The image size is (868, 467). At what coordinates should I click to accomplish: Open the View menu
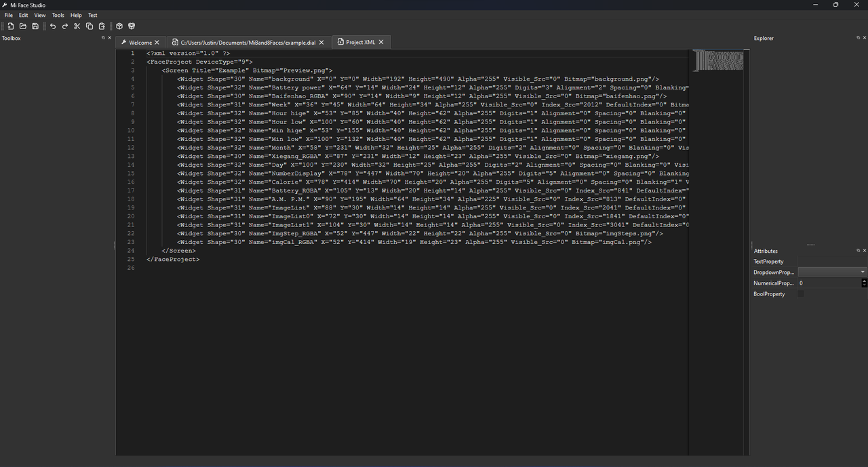click(x=40, y=15)
